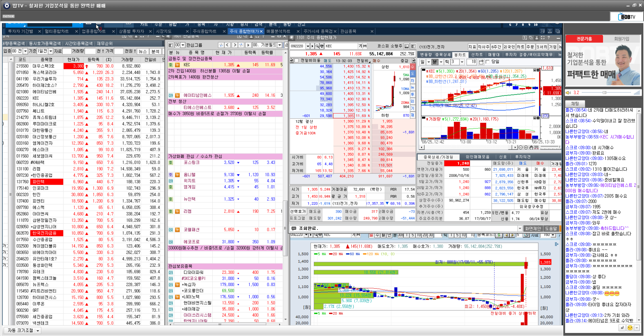Select the 30s interval button in lower chart

click(401, 235)
